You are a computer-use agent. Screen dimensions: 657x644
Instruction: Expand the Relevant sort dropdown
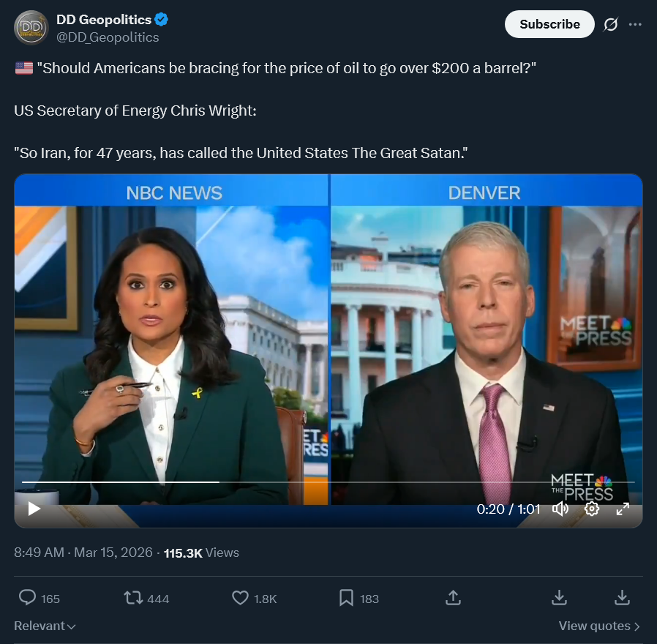pyautogui.click(x=45, y=626)
